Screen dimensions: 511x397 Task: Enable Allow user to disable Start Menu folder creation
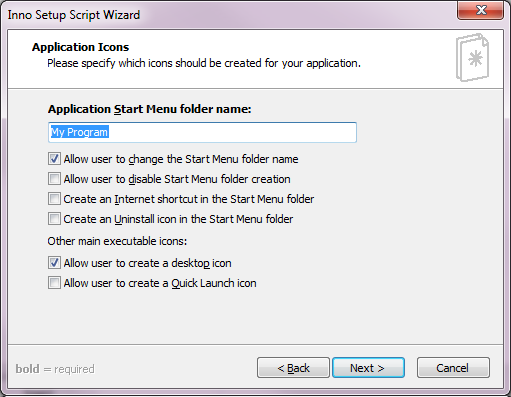(x=54, y=179)
